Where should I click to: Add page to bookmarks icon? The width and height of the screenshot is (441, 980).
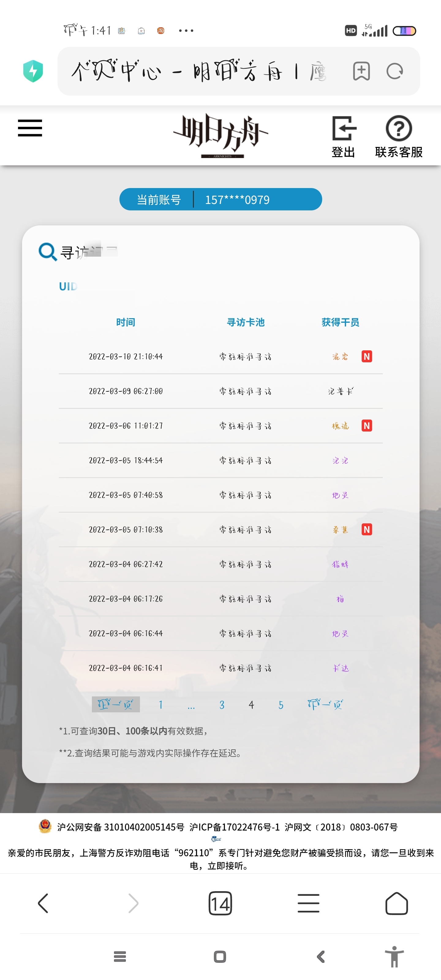pyautogui.click(x=361, y=71)
